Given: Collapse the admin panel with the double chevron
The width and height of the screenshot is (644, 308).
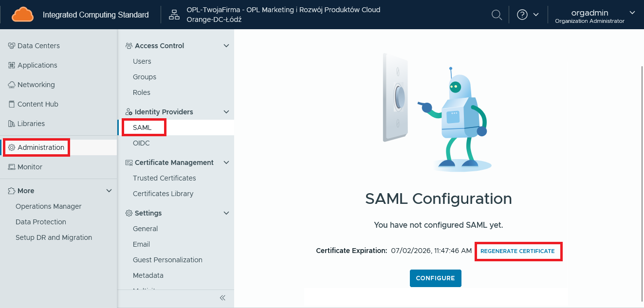Looking at the screenshot, I should pyautogui.click(x=222, y=298).
